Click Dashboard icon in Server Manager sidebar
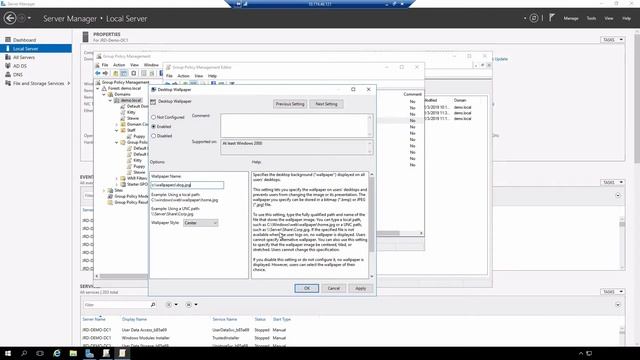The height and width of the screenshot is (360, 640). (8, 40)
